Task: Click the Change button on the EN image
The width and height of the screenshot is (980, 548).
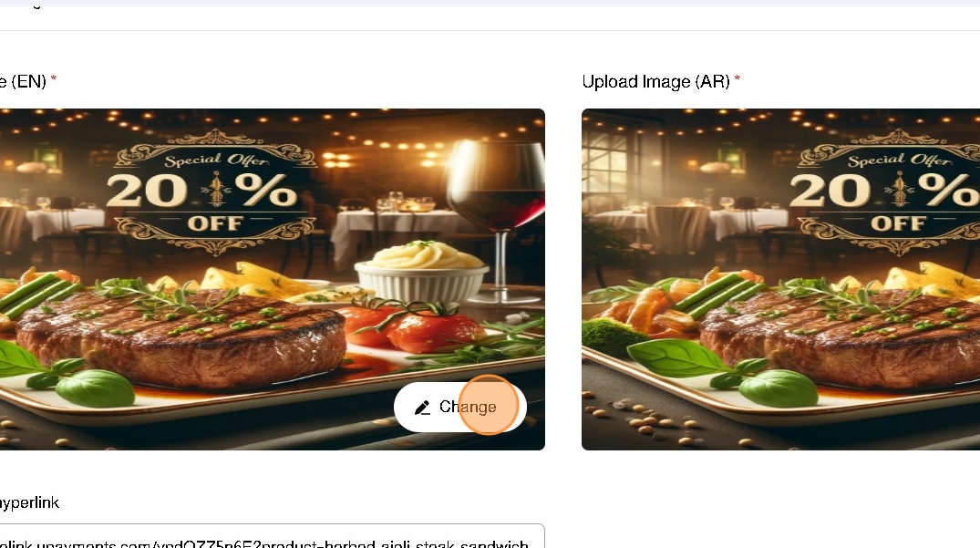Action: [460, 407]
